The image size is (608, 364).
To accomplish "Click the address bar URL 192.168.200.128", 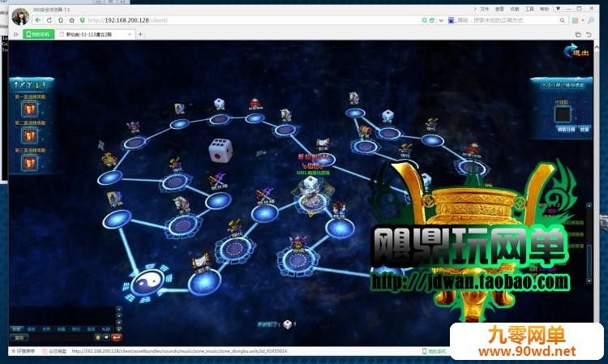I will tap(126, 20).
